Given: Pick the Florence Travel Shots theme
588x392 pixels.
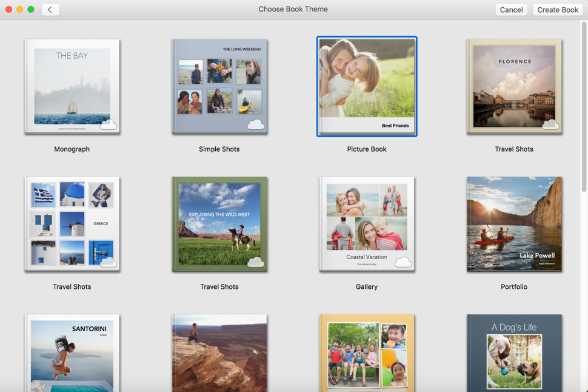Looking at the screenshot, I should point(514,86).
